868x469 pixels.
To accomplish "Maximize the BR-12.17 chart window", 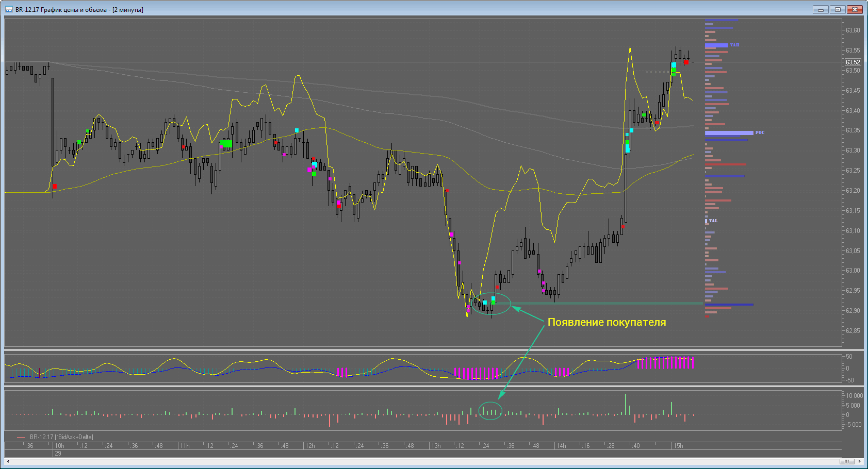I will pos(838,9).
